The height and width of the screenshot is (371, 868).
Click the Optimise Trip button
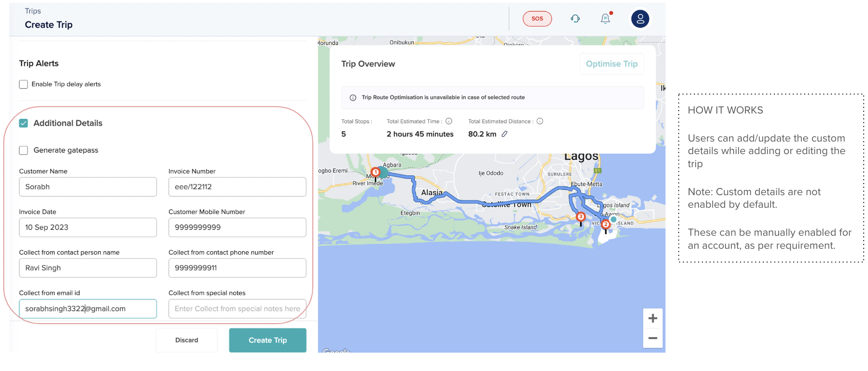tap(611, 64)
